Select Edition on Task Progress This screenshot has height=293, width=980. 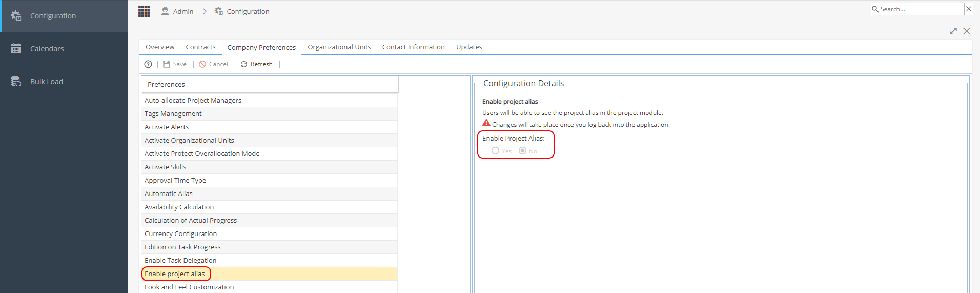tap(270, 247)
